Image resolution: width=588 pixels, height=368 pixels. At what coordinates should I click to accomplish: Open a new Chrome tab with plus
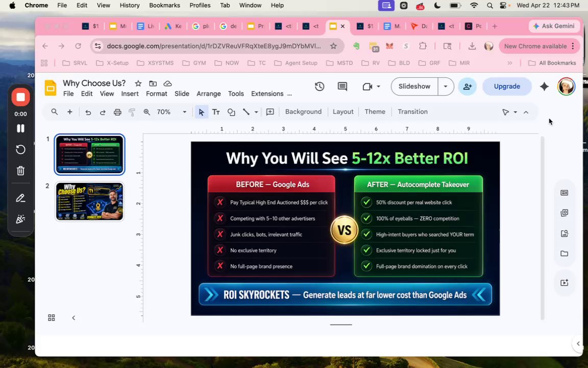[495, 26]
